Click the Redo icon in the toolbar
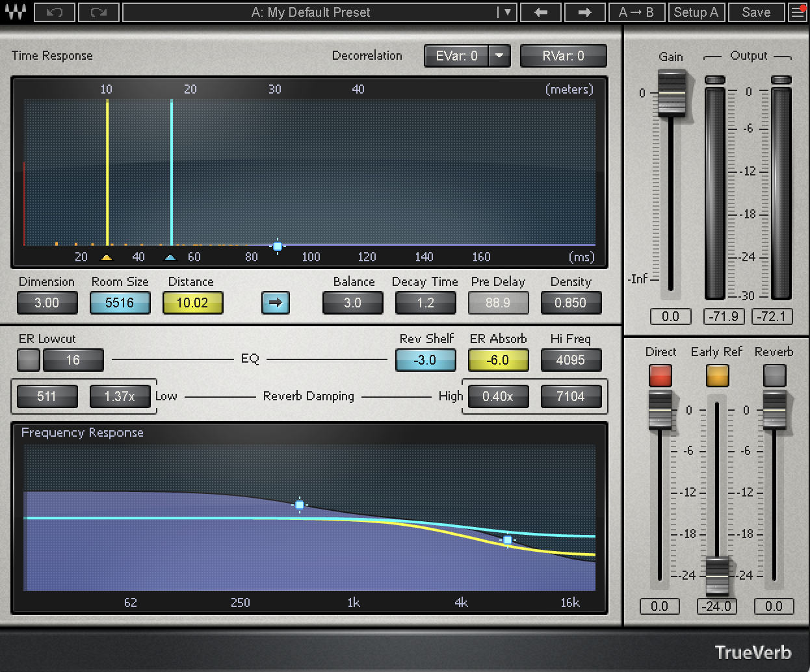 tap(98, 12)
